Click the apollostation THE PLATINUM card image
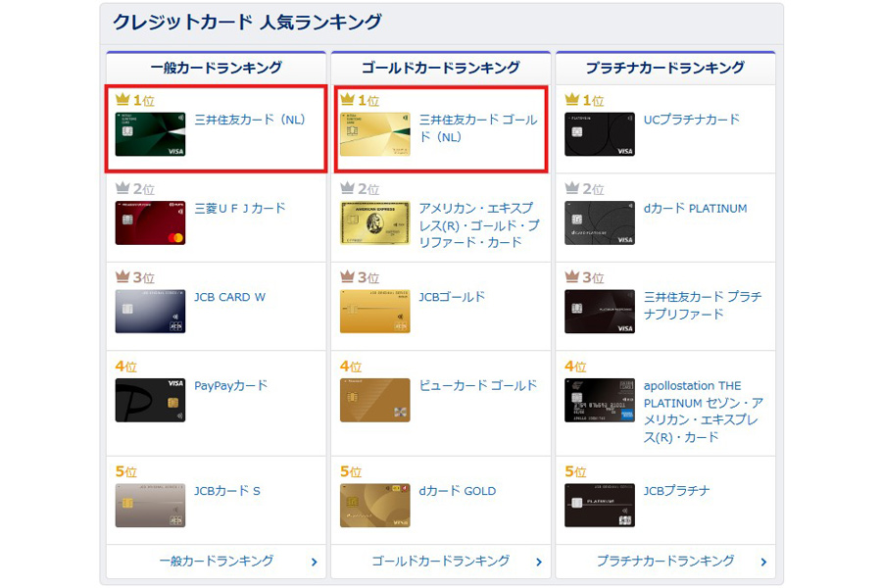This screenshot has width=882, height=588. pos(600,400)
